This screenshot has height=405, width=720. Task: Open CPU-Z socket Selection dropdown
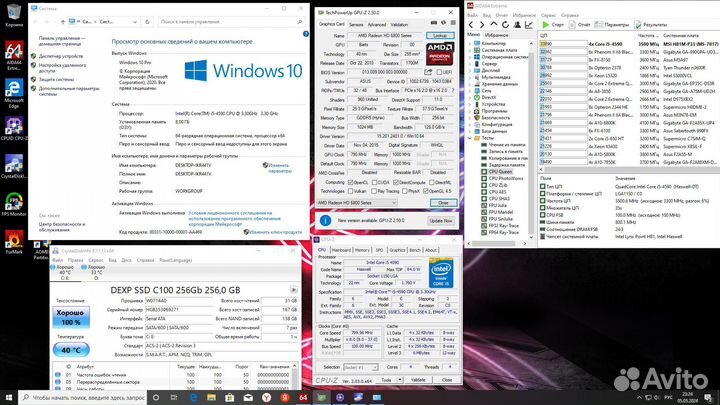360,367
